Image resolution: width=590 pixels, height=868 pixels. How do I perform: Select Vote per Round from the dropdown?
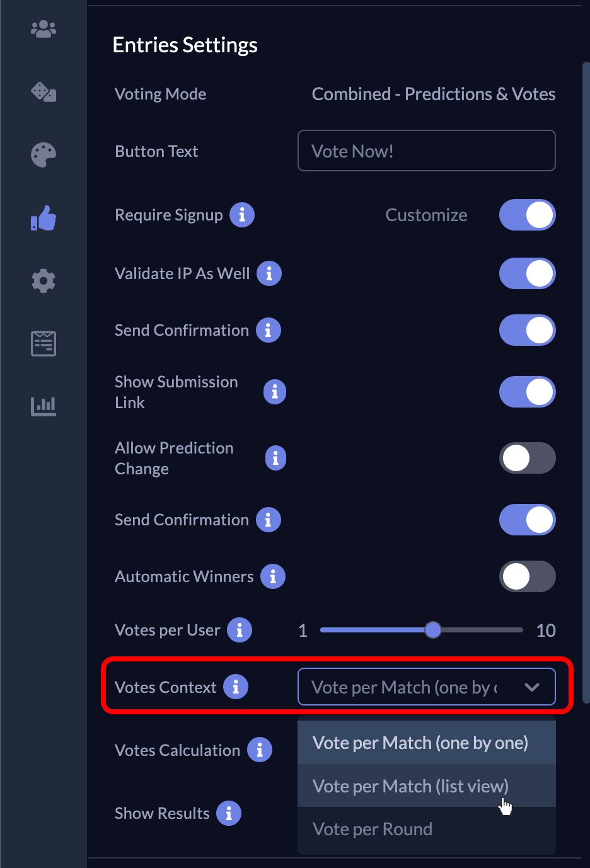pos(373,829)
